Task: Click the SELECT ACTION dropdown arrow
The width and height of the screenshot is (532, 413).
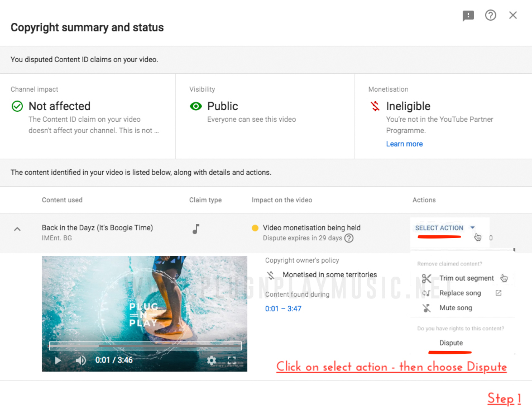Action: click(472, 228)
